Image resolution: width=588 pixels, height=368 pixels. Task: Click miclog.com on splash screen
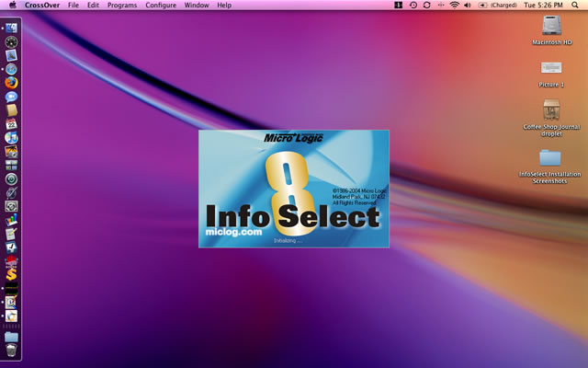[233, 232]
